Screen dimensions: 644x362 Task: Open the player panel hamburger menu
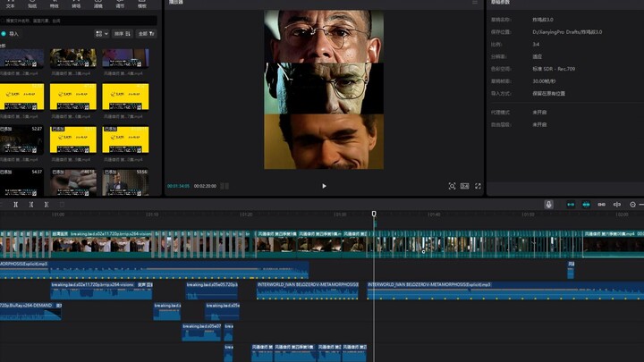475,4
